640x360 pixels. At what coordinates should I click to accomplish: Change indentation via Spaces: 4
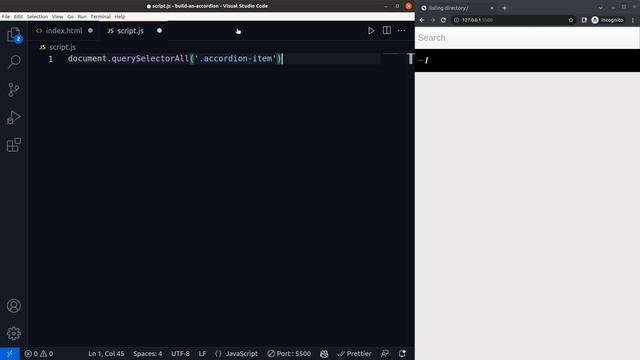(x=148, y=353)
